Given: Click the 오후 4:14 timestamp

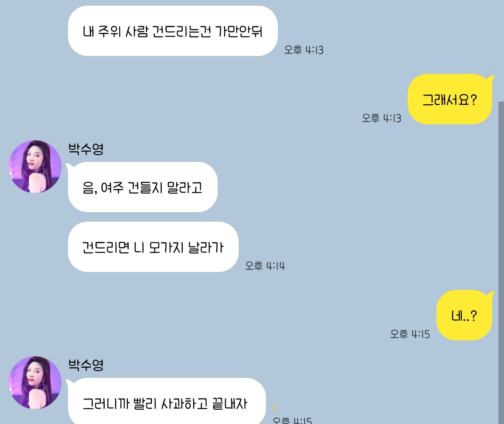Looking at the screenshot, I should 265,266.
